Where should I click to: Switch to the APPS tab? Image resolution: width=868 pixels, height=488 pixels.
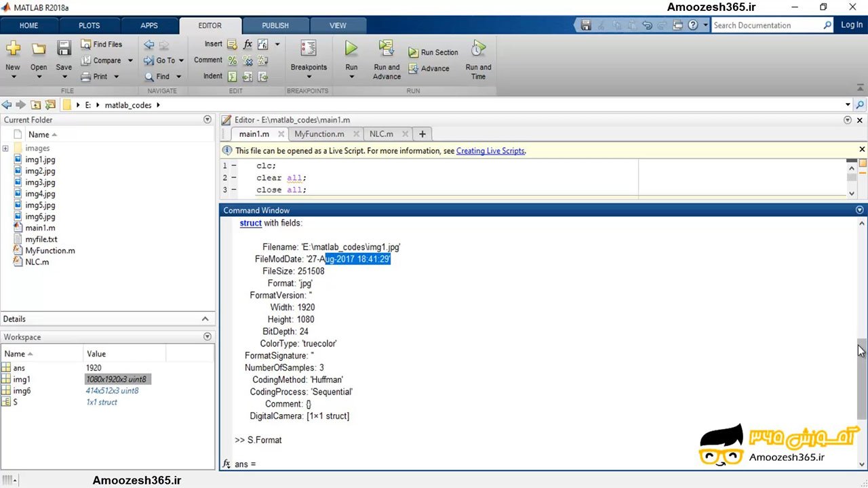(149, 26)
